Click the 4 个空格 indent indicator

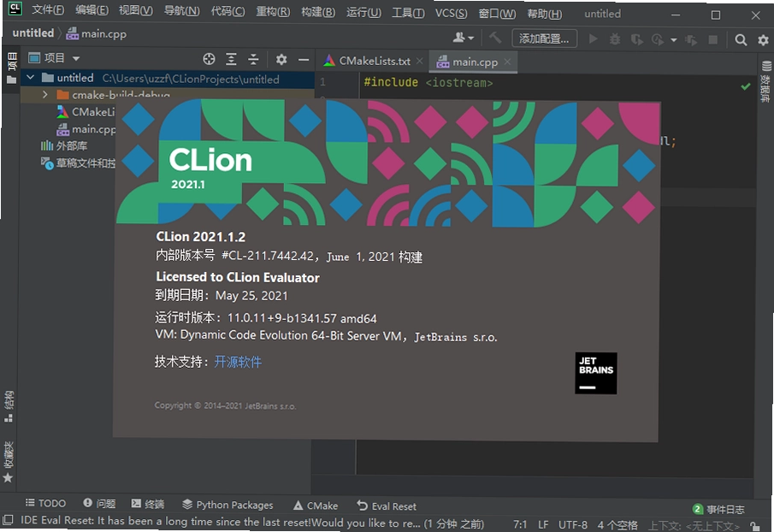pyautogui.click(x=617, y=525)
